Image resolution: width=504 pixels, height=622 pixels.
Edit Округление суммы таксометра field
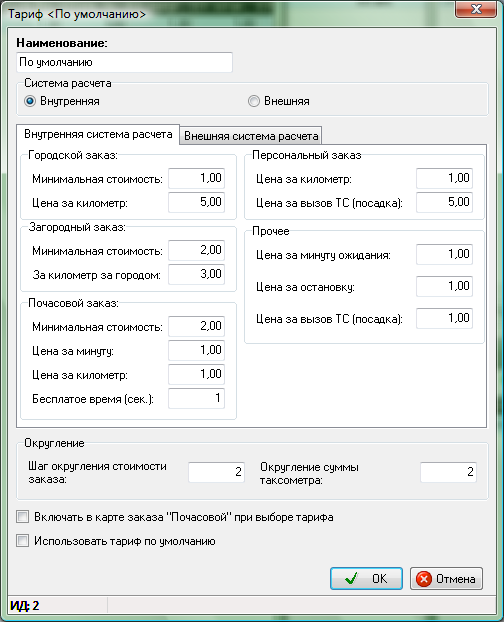(x=448, y=472)
